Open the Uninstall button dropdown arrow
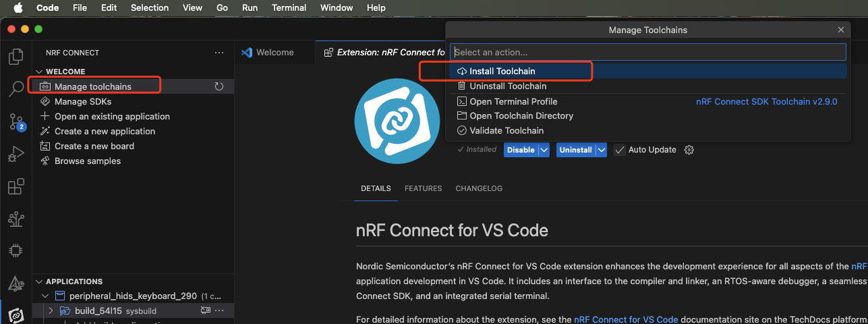The height and width of the screenshot is (324, 868). pyautogui.click(x=601, y=150)
